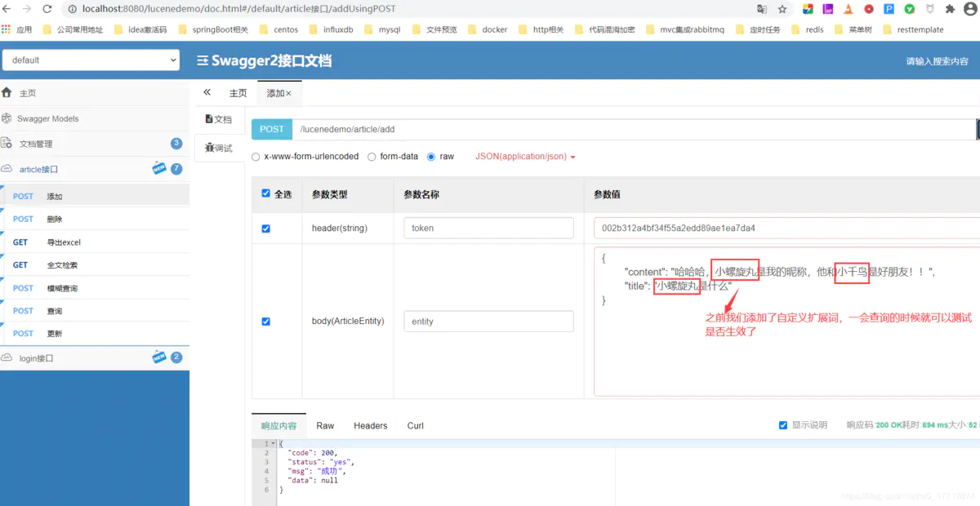Select the 文档 document icon panel
This screenshot has width=980, height=506.
coord(210,118)
